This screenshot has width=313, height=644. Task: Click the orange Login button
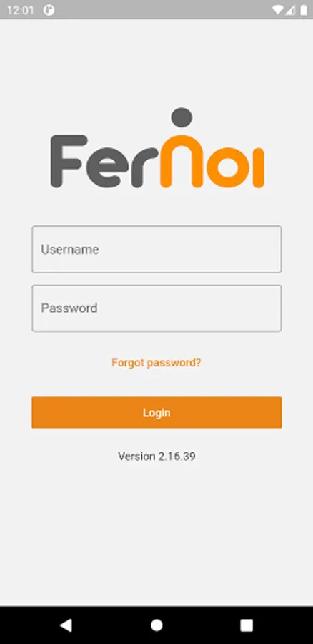(156, 412)
